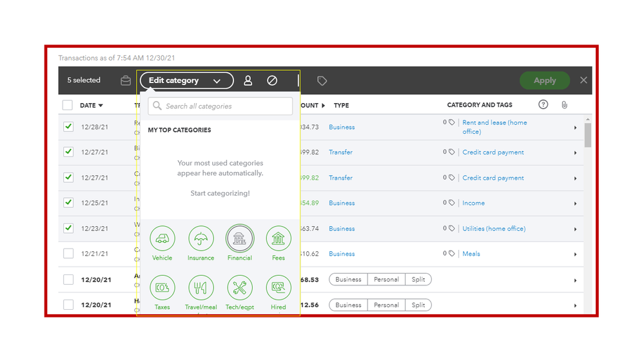Open the Rent and lease (home office) category link
Viewport: 644px width, 362px height.
click(494, 127)
